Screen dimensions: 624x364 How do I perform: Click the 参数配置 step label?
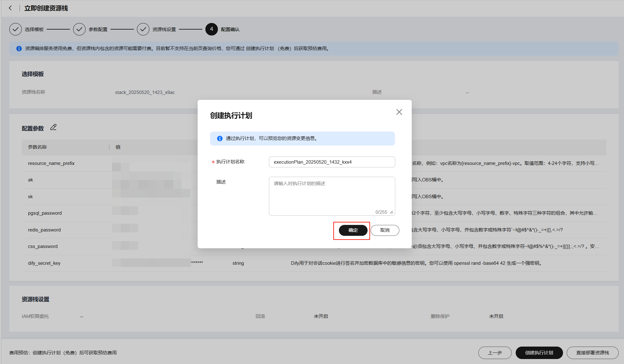(x=98, y=29)
